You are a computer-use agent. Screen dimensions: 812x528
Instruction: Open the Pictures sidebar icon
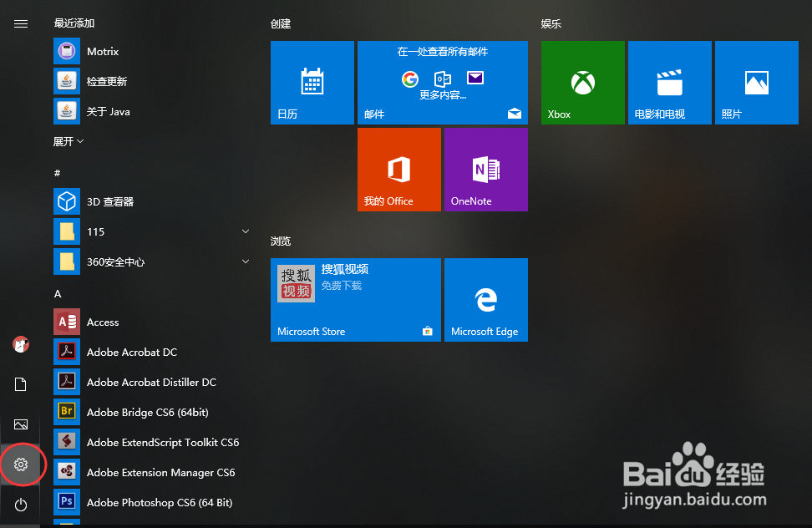pyautogui.click(x=21, y=424)
